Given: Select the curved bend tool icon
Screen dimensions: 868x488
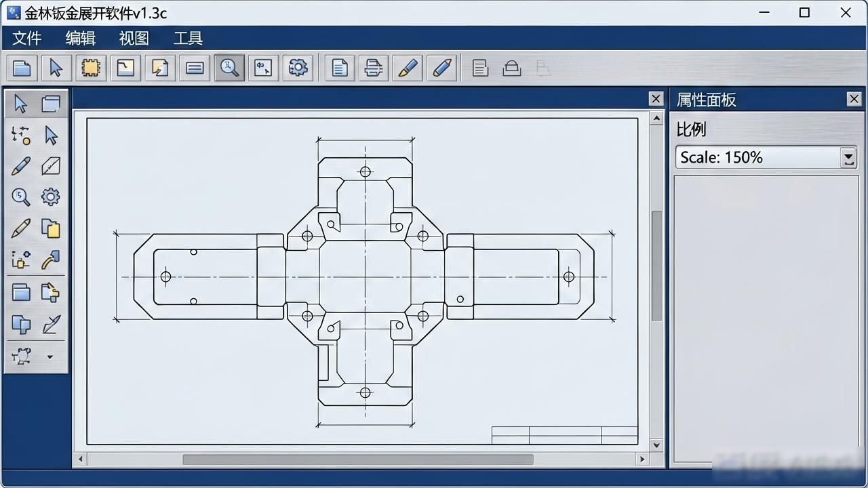Looking at the screenshot, I should [x=51, y=260].
